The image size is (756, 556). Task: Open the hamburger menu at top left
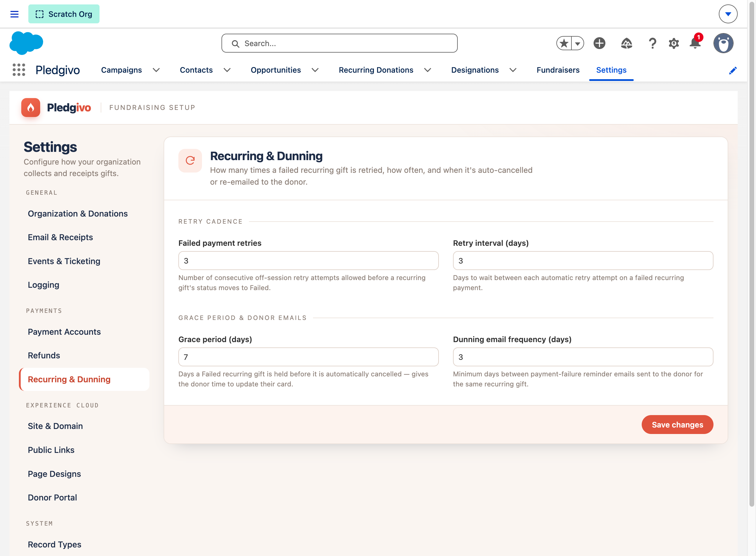14,14
